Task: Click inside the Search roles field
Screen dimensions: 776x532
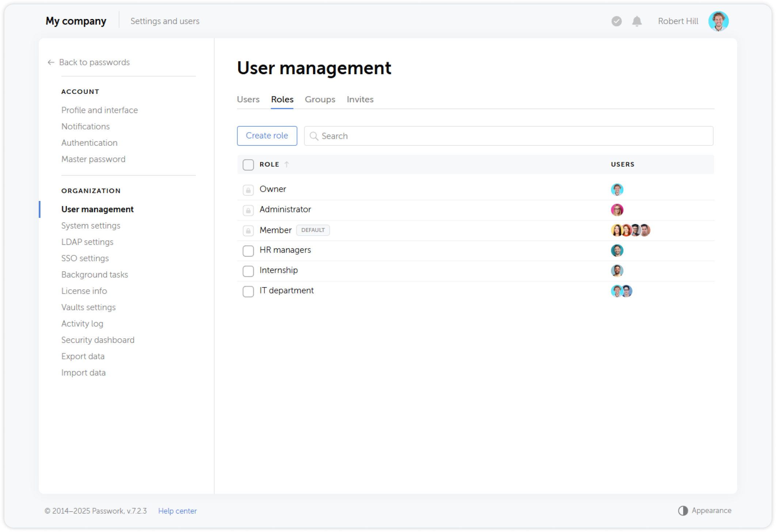Action: [x=402, y=136]
